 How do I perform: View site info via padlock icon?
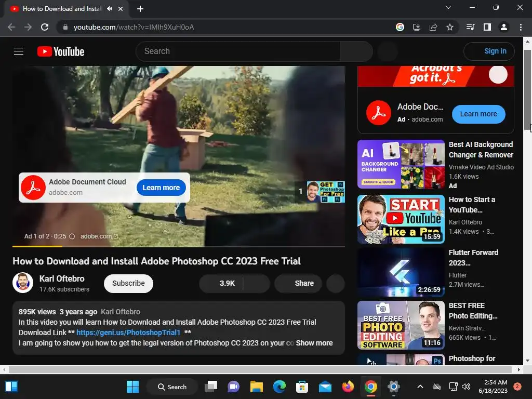click(x=65, y=27)
